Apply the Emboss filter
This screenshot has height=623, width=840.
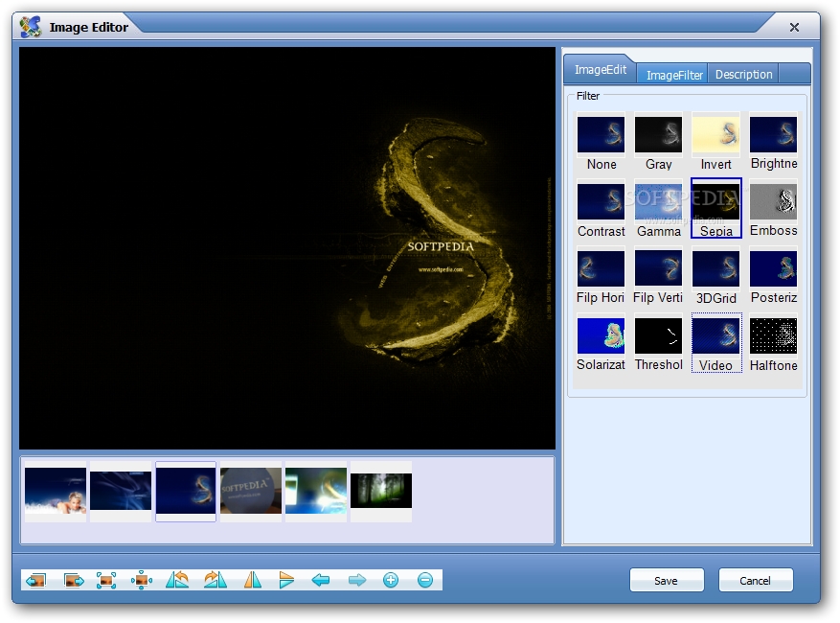click(774, 209)
